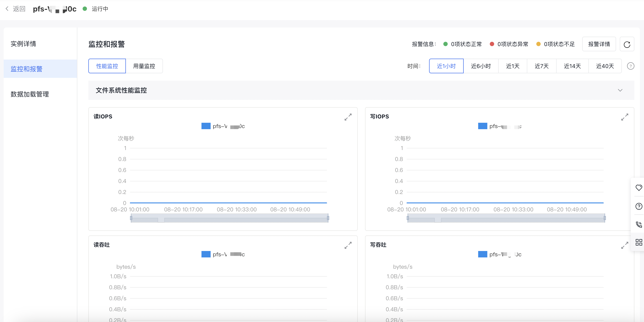
Task: Click the 0项状态正常 alarm status
Action: pos(463,44)
